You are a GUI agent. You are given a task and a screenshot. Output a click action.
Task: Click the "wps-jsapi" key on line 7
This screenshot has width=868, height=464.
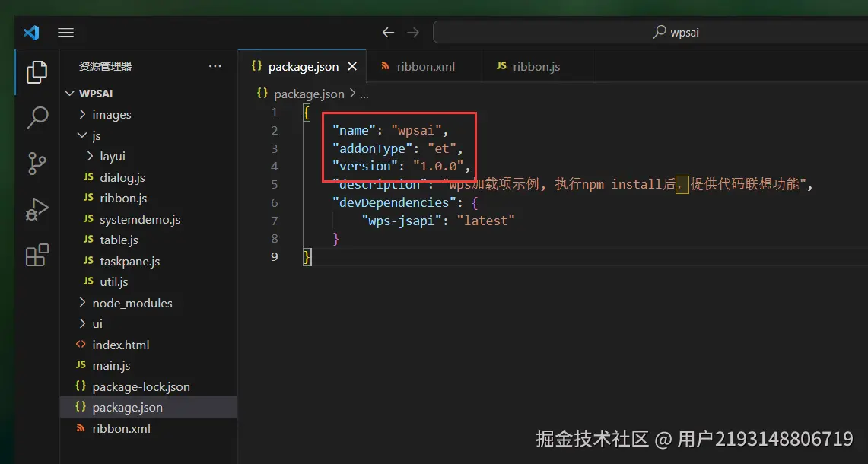click(402, 221)
